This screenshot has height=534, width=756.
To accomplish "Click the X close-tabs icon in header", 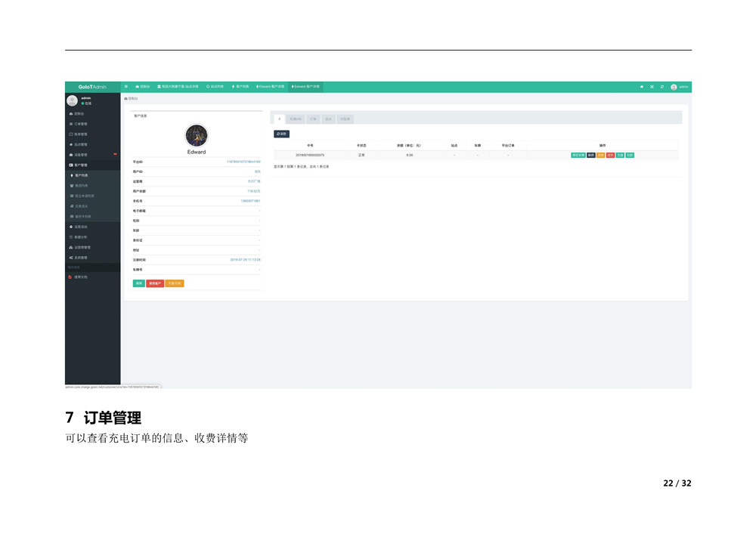I will coord(652,87).
